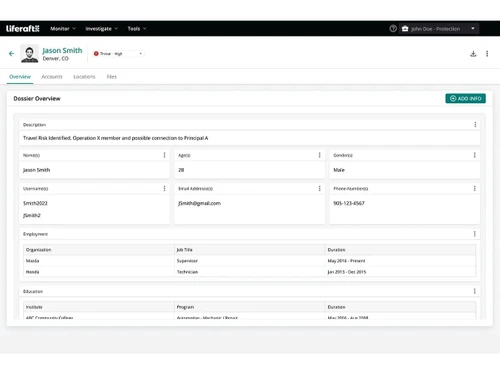
Task: Open the Gender(s) card options menu
Action: click(x=474, y=155)
